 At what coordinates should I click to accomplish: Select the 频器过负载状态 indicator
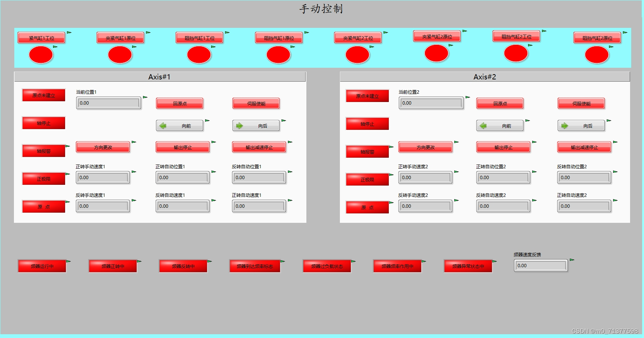click(327, 266)
